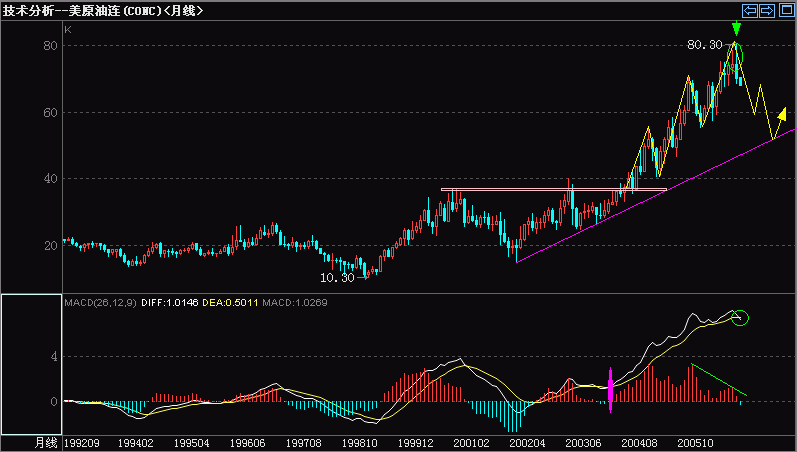Click the 200306 date on time axis
The image size is (797, 452).
click(x=583, y=443)
